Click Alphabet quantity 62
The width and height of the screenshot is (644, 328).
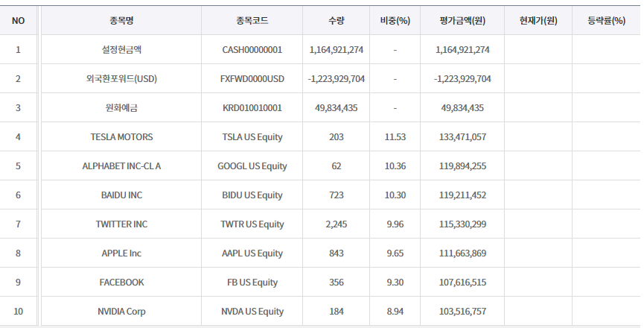pyautogui.click(x=337, y=166)
